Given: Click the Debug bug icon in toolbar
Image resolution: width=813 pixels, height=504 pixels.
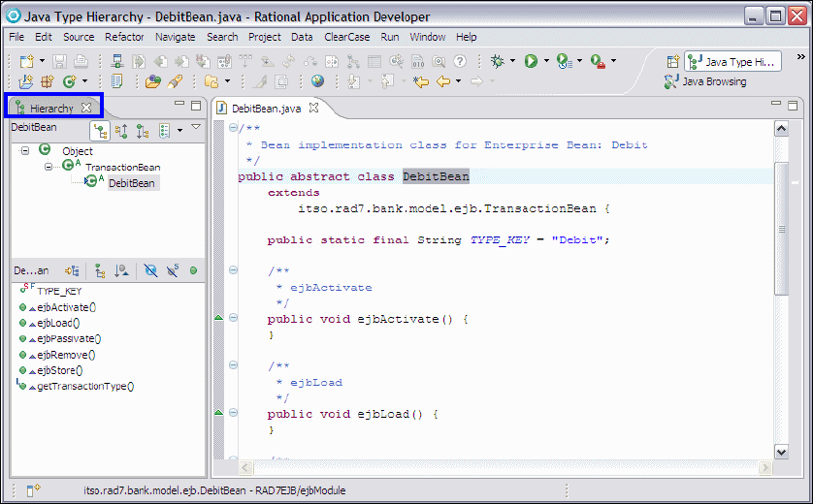Looking at the screenshot, I should click(x=498, y=61).
